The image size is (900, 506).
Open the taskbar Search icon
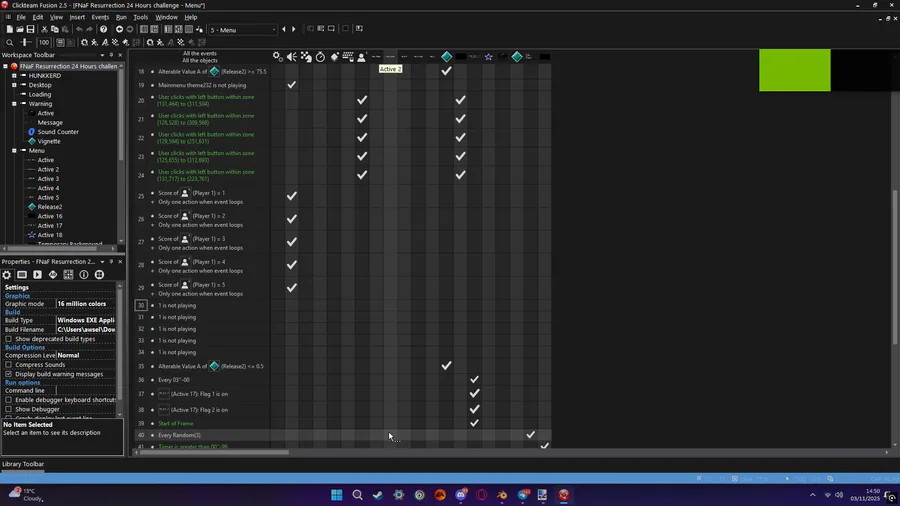click(357, 495)
